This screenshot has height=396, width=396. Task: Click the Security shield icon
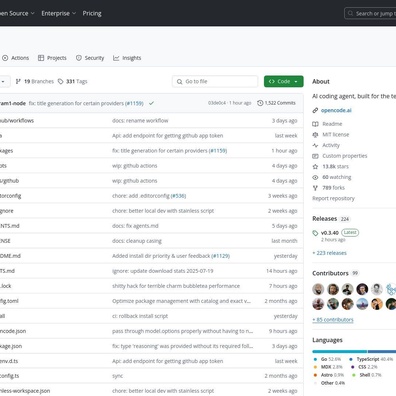pos(79,58)
